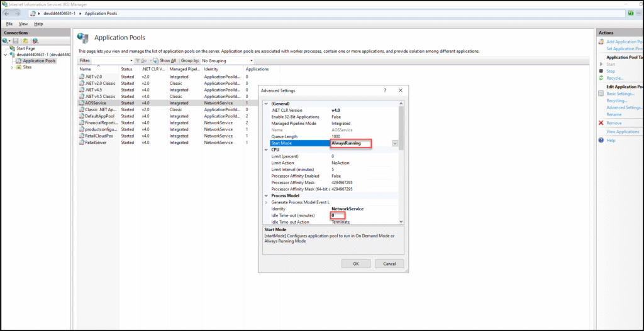Image resolution: width=644 pixels, height=331 pixels.
Task: Collapse the (General) section in Advanced Settings
Action: tap(266, 104)
